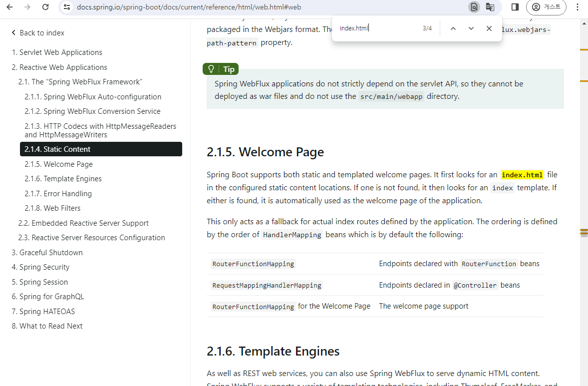Open 2.3. Reactive Server Resources Configuration
The image size is (588, 386).
pos(91,238)
